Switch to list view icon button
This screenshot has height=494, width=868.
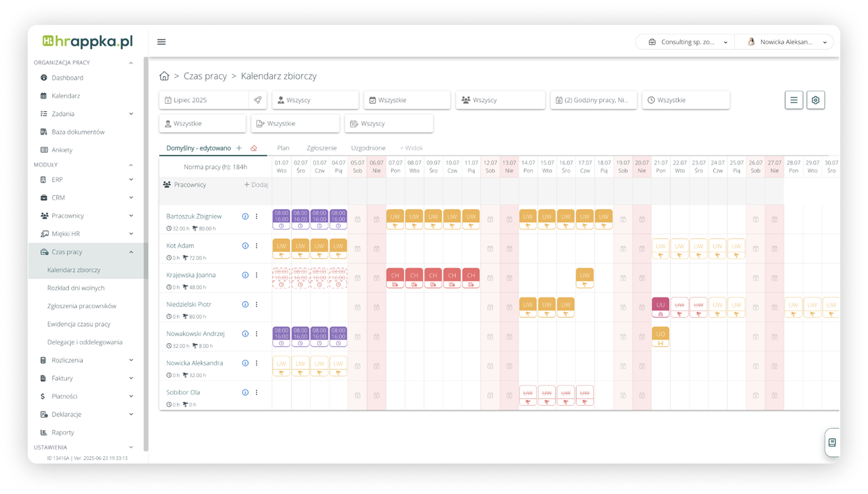click(794, 100)
